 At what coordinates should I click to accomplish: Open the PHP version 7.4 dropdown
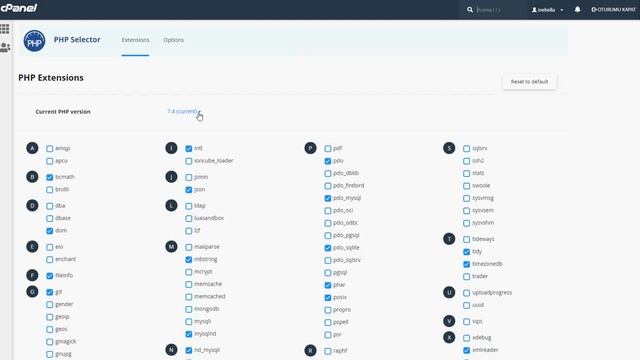[x=183, y=111]
